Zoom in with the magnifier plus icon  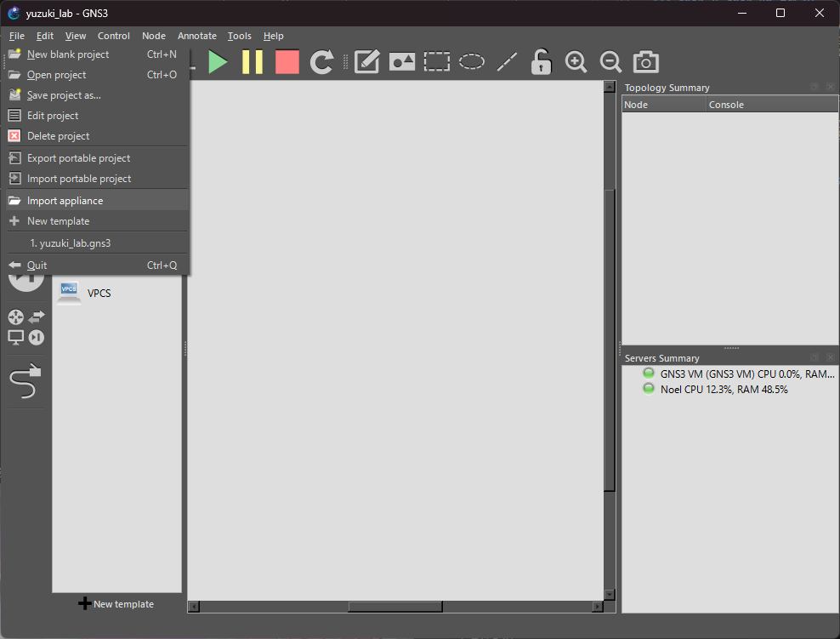pyautogui.click(x=576, y=62)
